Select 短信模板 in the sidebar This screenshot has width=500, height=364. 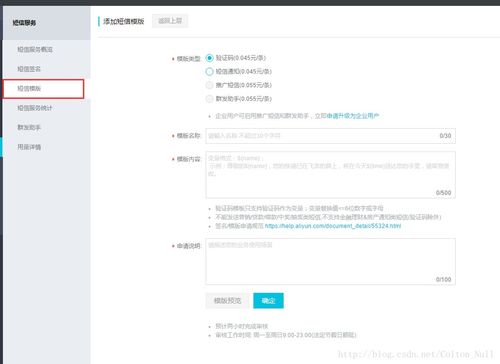click(43, 89)
